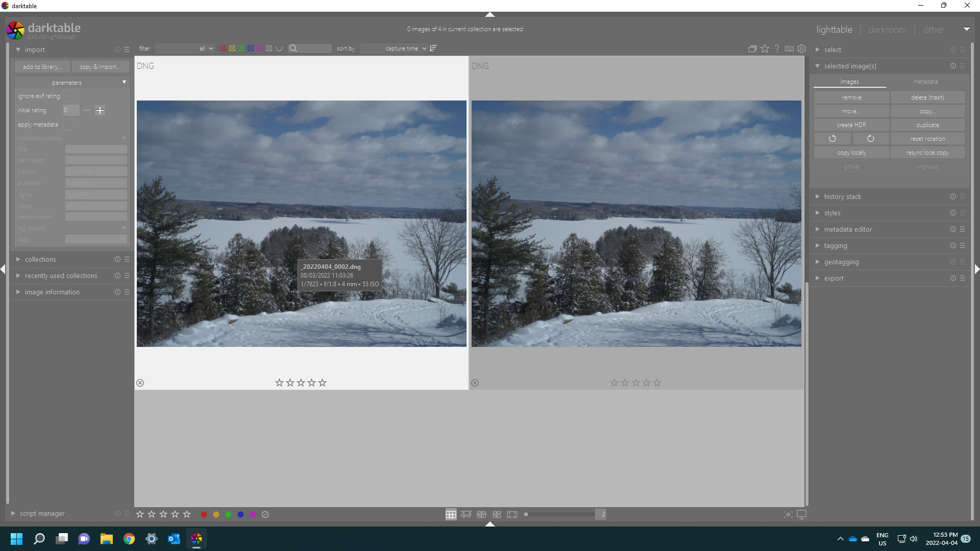The image size is (980, 551).
Task: Expand the collections module
Action: pos(40,259)
